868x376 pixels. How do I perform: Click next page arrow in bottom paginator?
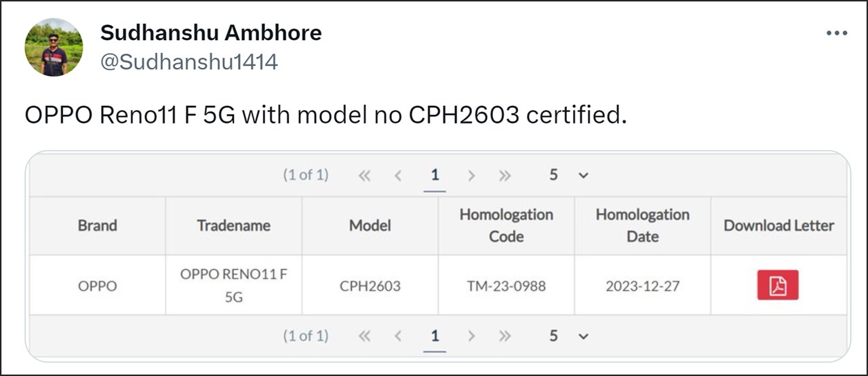coord(471,336)
